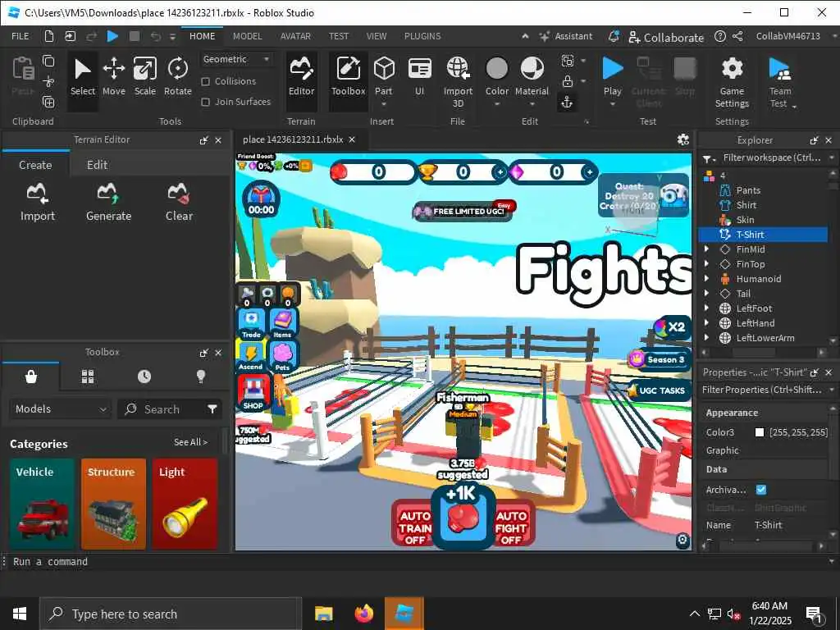840x630 pixels.
Task: Click CollabVM46713 account name
Action: (788, 36)
